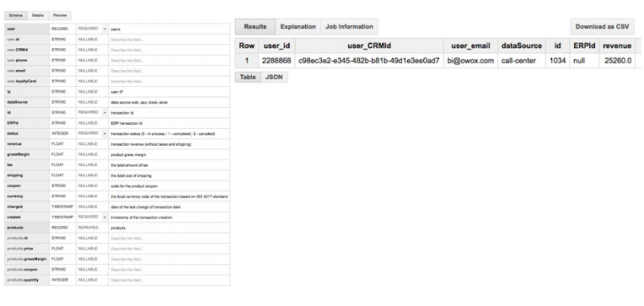Click the revenue field name in schema
644x306 pixels.
pyautogui.click(x=14, y=144)
